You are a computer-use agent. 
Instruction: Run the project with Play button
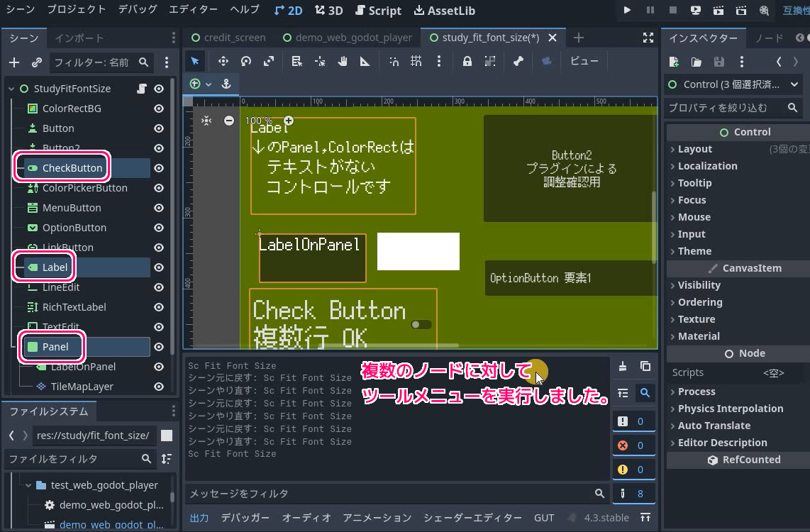tap(626, 11)
